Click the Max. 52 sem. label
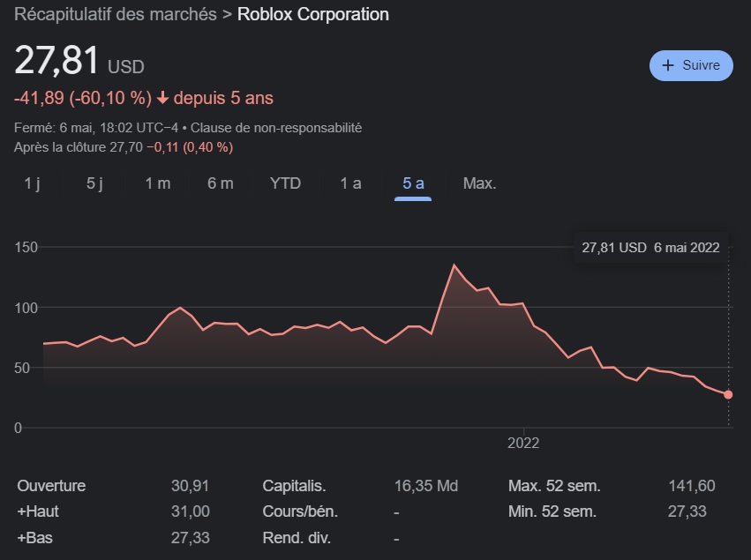The height and width of the screenshot is (560, 751). coord(554,486)
